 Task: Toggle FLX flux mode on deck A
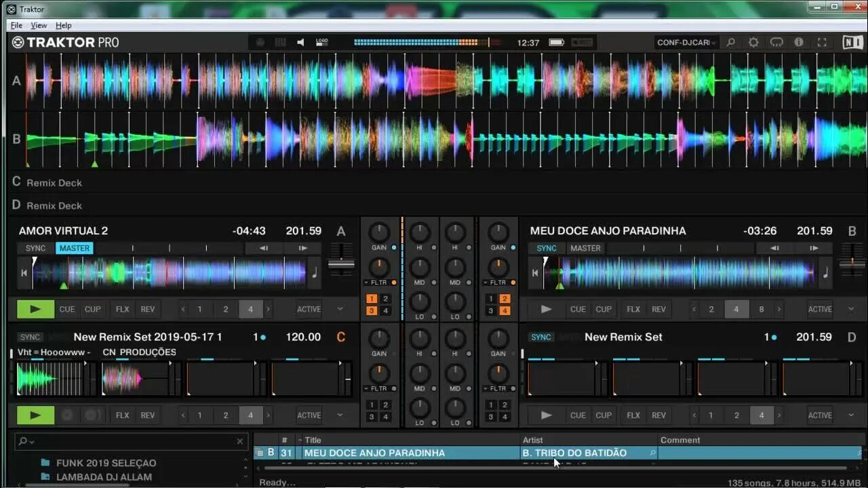(122, 309)
